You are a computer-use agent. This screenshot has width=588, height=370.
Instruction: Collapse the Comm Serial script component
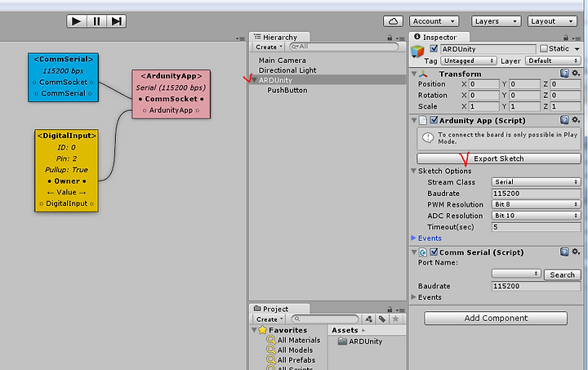pos(414,252)
